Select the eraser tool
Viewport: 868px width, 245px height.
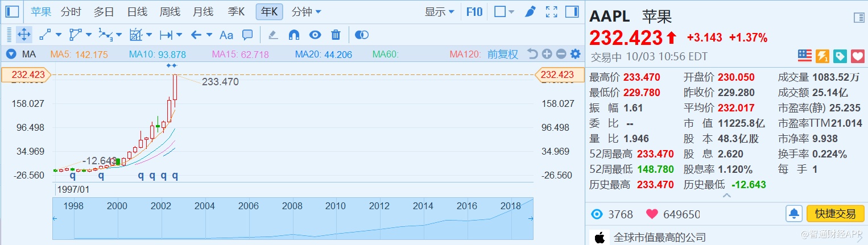click(x=273, y=35)
